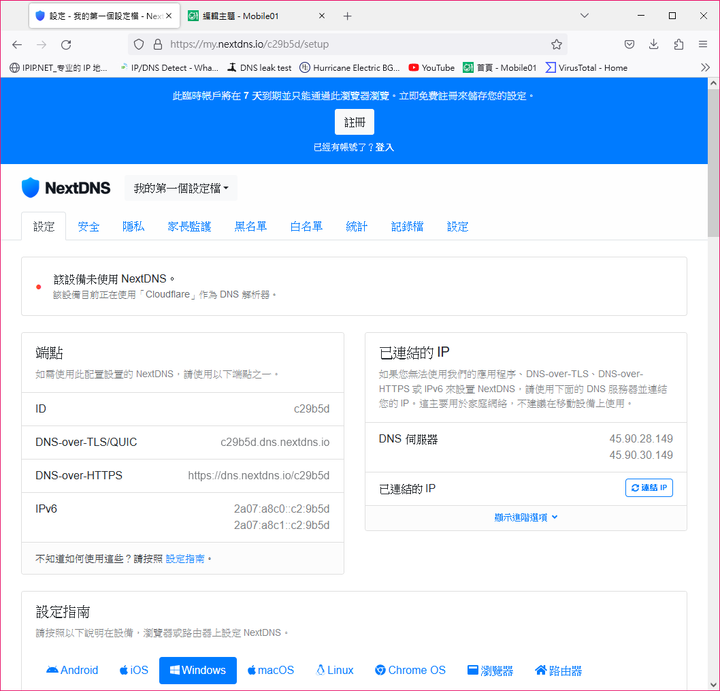This screenshot has width=720, height=691.
Task: Click the address bar URL field
Action: [x=349, y=45]
